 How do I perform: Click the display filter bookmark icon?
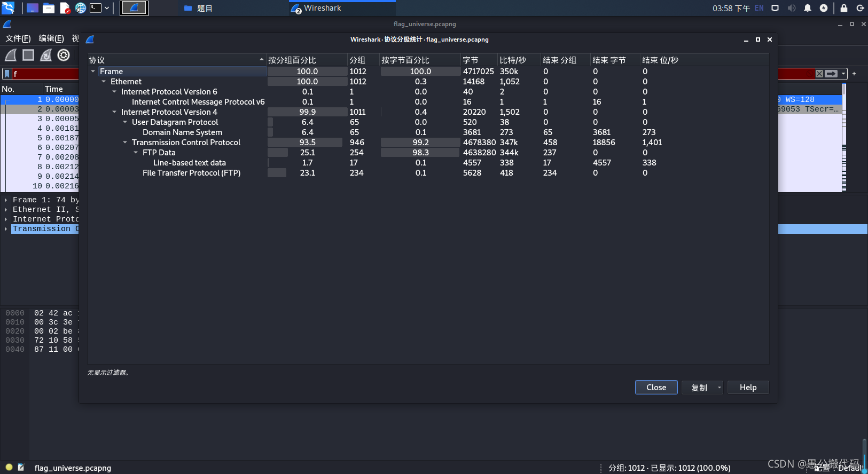[7, 74]
